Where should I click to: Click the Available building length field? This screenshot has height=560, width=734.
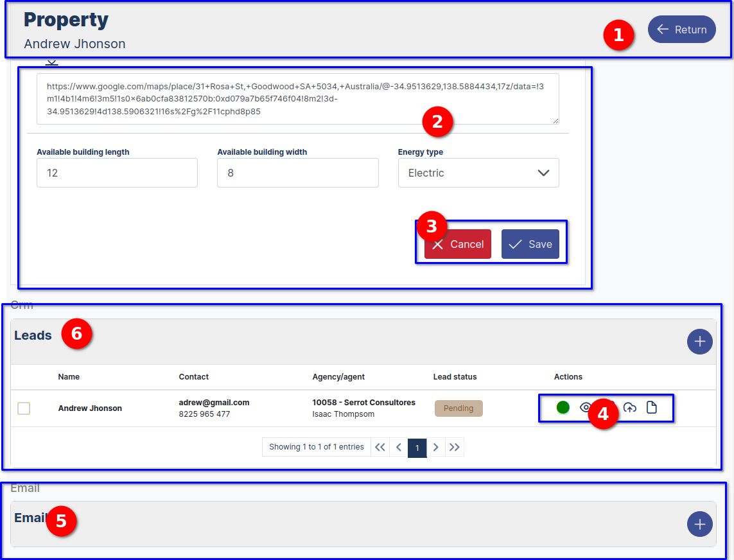tap(117, 173)
